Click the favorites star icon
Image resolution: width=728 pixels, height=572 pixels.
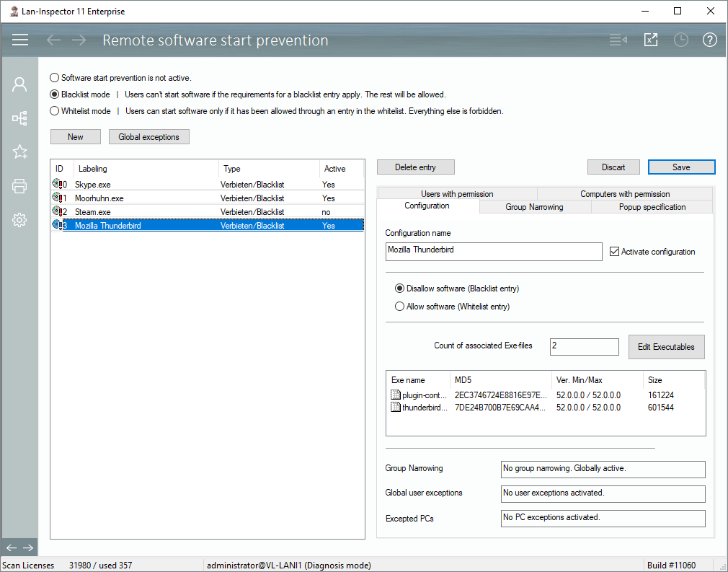[x=19, y=152]
